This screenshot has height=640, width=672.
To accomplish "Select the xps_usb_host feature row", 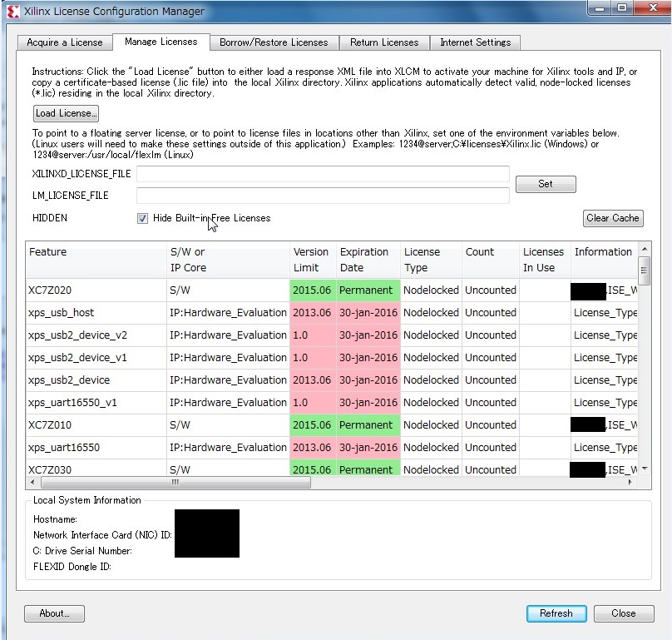I will (x=332, y=313).
